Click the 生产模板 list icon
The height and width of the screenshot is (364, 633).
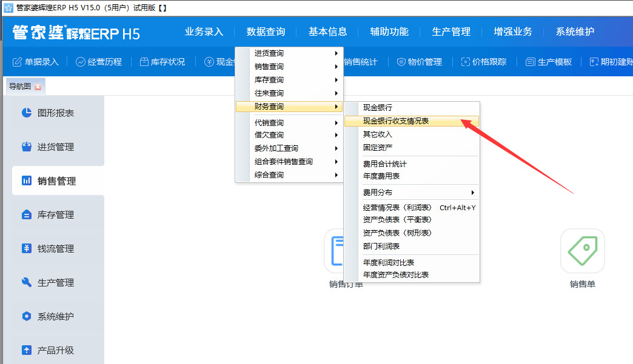pyautogui.click(x=530, y=62)
